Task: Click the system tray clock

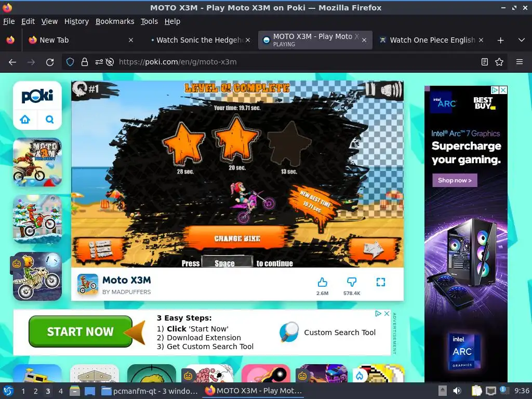Action: click(x=522, y=391)
